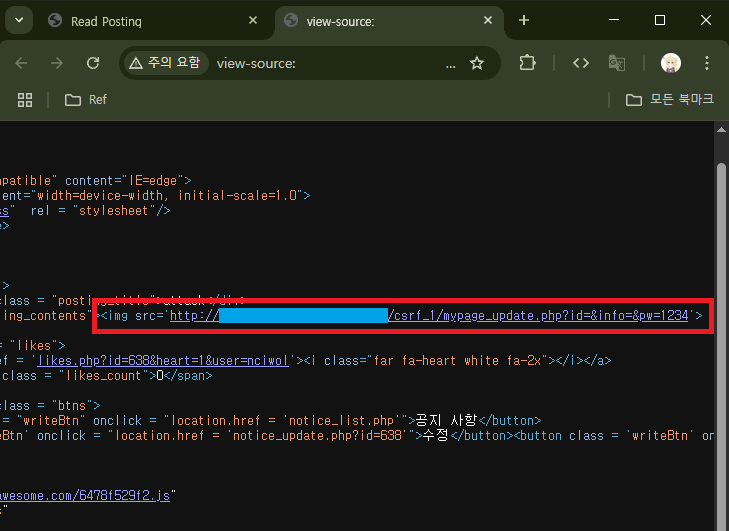Go forward with the forward arrow
Image resolution: width=729 pixels, height=531 pixels.
pos(57,63)
